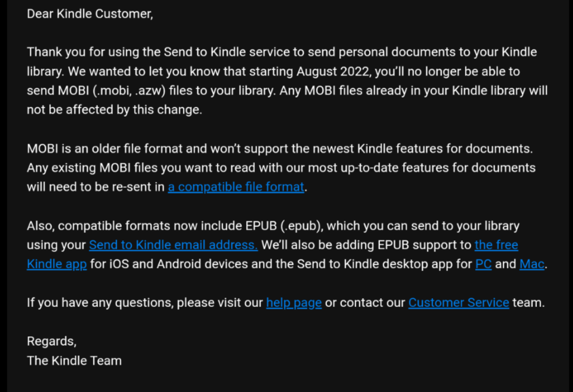573x392 pixels.
Task: Click 'MOBI is an older file format' sentence
Action: pos(104,149)
